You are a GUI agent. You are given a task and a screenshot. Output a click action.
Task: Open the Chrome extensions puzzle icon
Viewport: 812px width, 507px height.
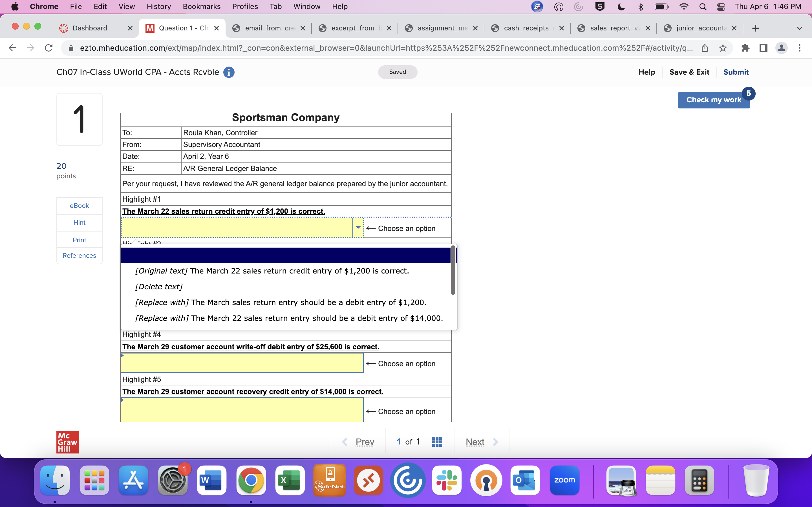745,48
